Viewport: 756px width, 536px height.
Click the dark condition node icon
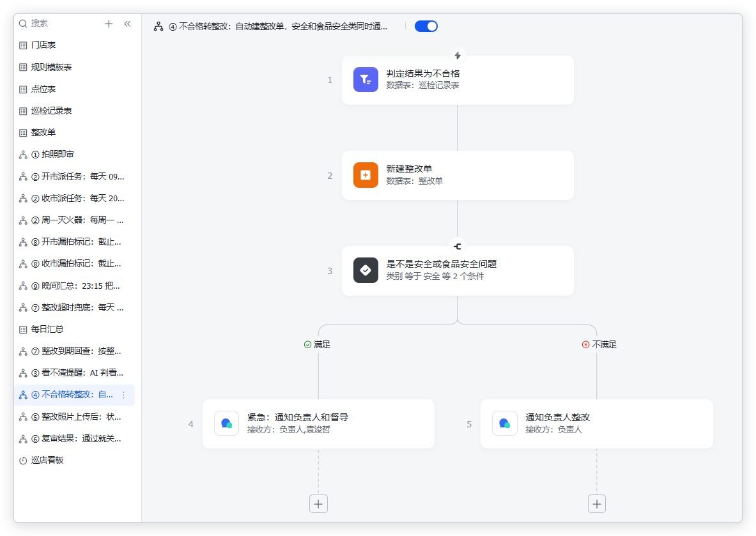[x=366, y=270]
